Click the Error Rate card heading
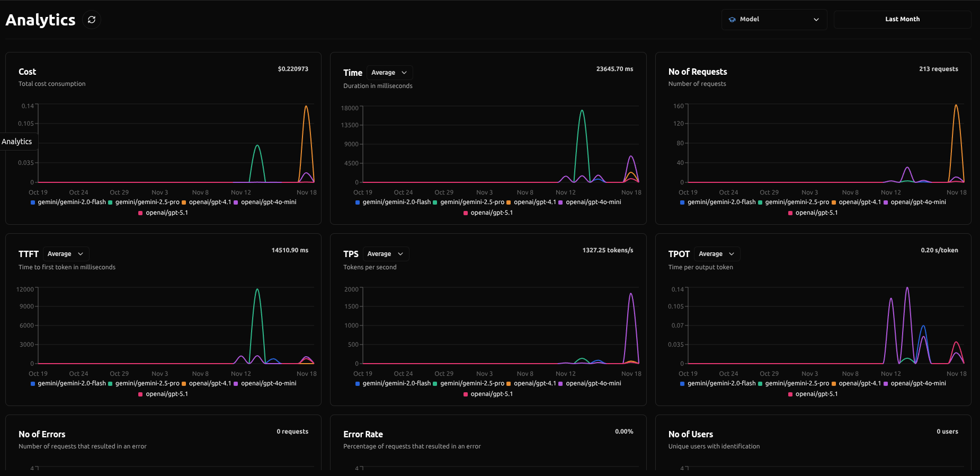The image size is (980, 476). tap(363, 434)
